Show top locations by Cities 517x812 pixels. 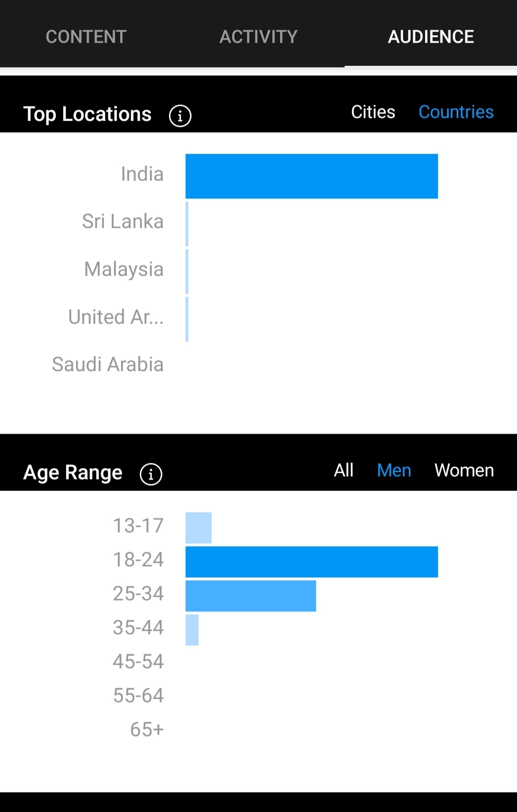point(373,112)
